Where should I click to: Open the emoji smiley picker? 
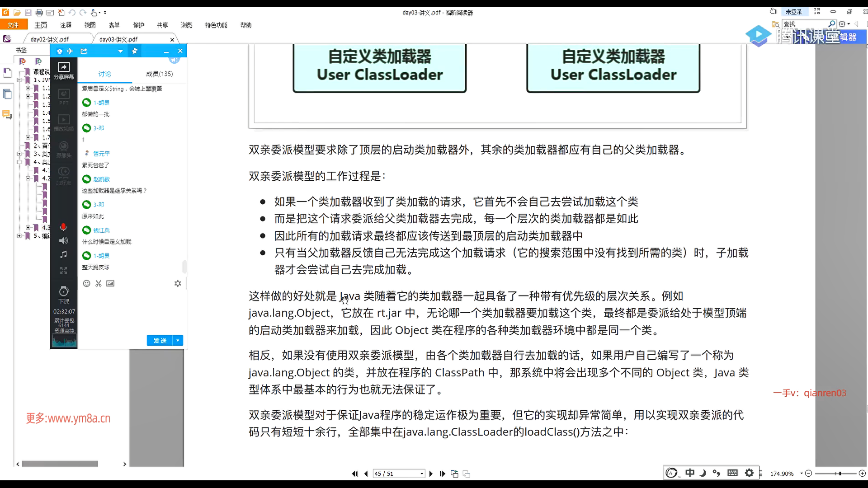coord(86,283)
